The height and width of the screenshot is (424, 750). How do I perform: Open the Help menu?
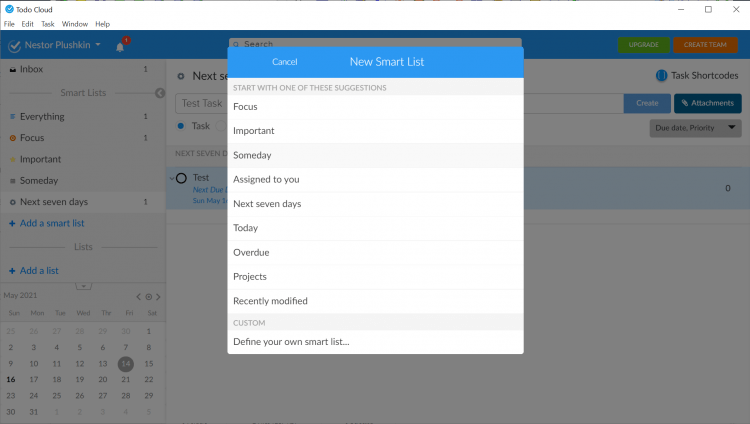coord(102,24)
